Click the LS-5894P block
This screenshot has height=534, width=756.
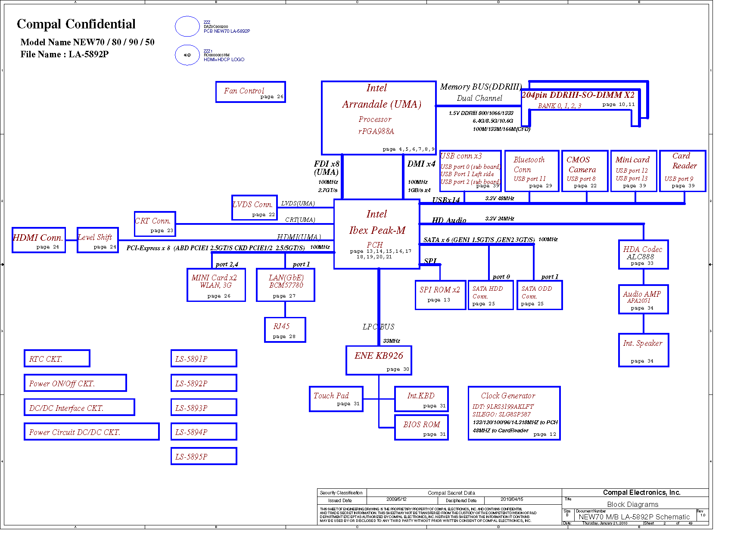[x=204, y=432]
